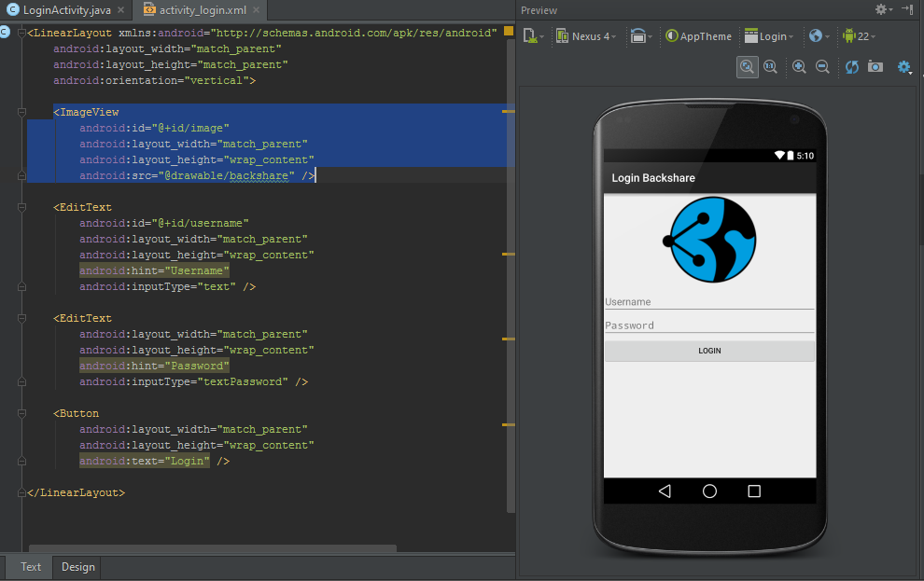
Task: Zoom out of the layout preview
Action: coord(822,66)
